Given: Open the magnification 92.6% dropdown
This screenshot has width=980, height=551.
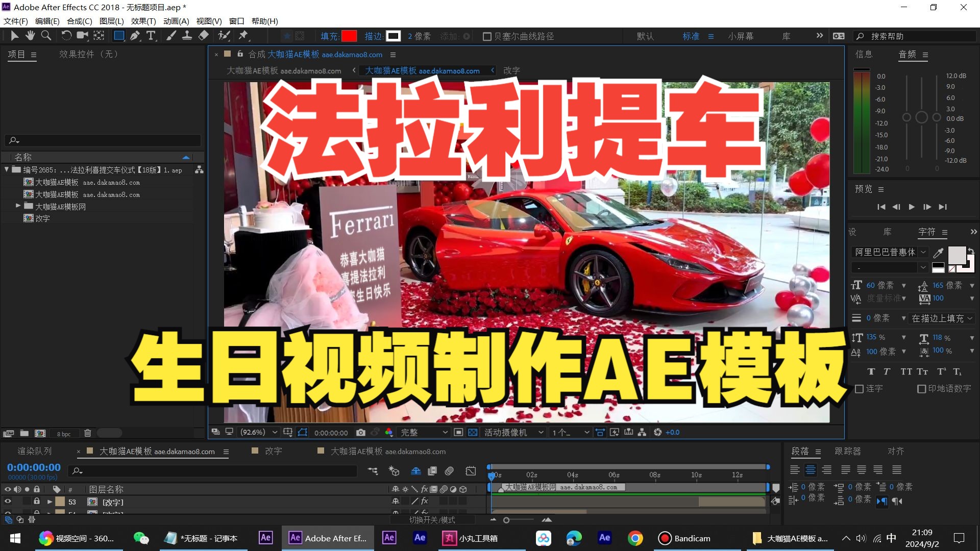Looking at the screenshot, I should (x=259, y=432).
